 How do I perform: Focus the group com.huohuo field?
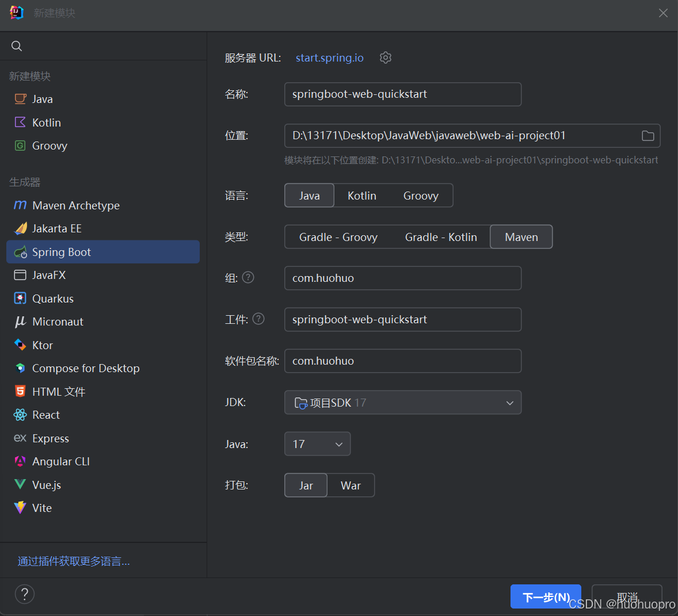[x=402, y=278]
